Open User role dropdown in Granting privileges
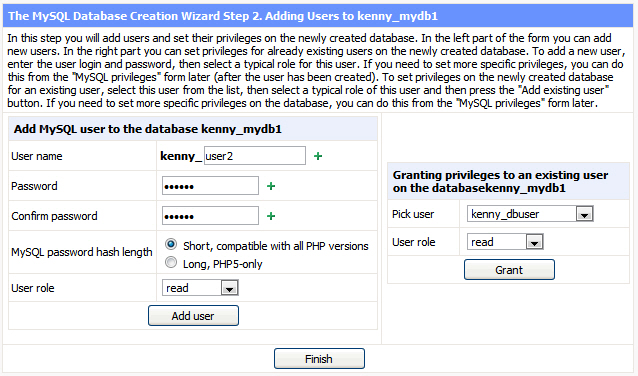This screenshot has height=376, width=638. (505, 242)
